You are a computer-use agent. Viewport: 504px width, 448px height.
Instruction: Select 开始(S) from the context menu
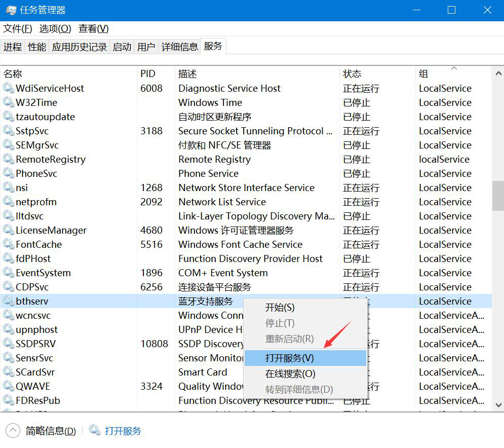click(x=280, y=308)
